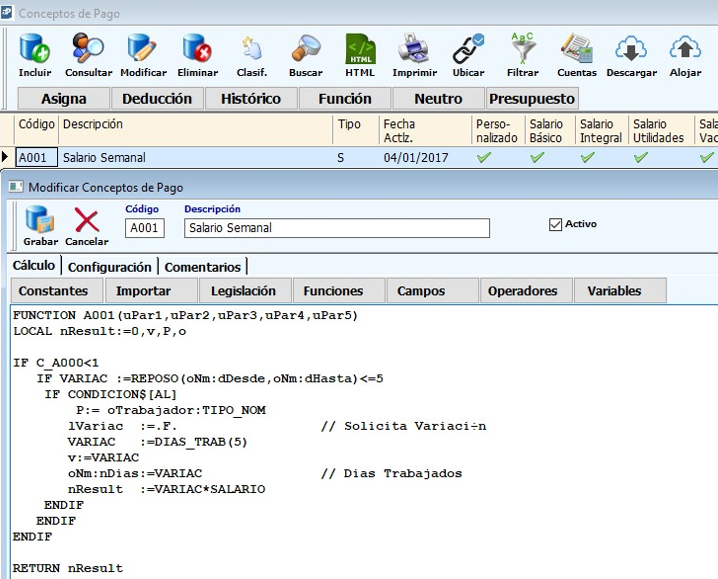
Task: Click the Descripción field with Salario Semanal
Action: [x=337, y=228]
